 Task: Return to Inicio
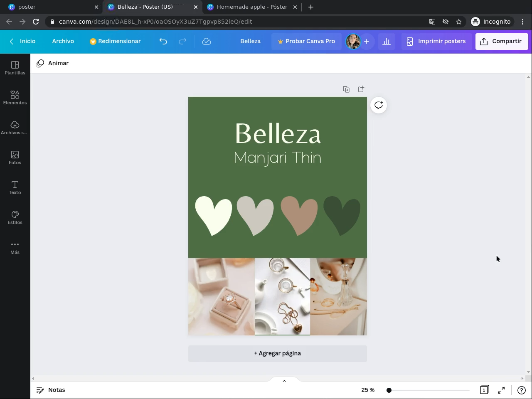(x=23, y=41)
